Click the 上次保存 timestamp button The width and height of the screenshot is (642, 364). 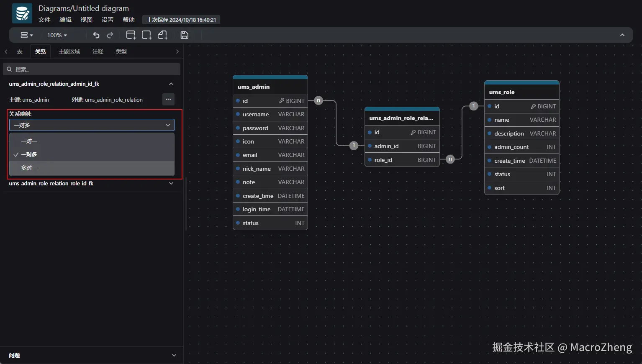point(181,20)
